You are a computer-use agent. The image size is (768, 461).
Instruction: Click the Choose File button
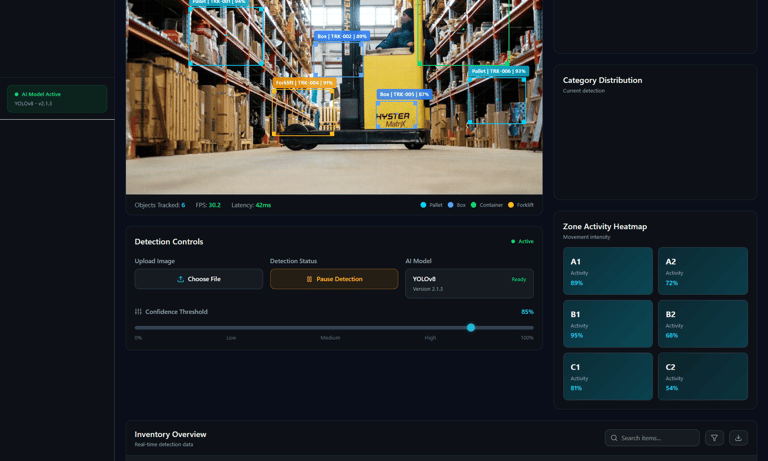(x=198, y=279)
